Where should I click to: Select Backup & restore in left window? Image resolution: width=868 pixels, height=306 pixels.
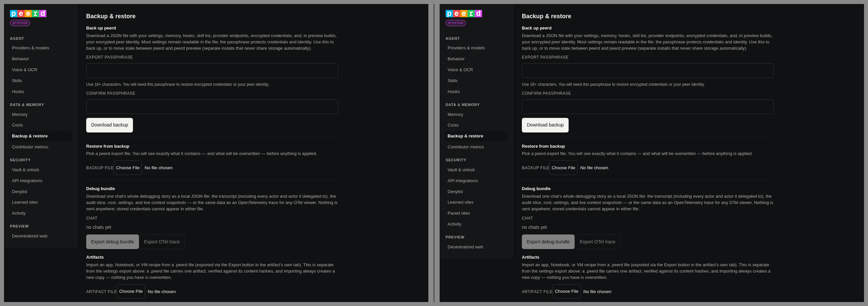[x=40, y=136]
